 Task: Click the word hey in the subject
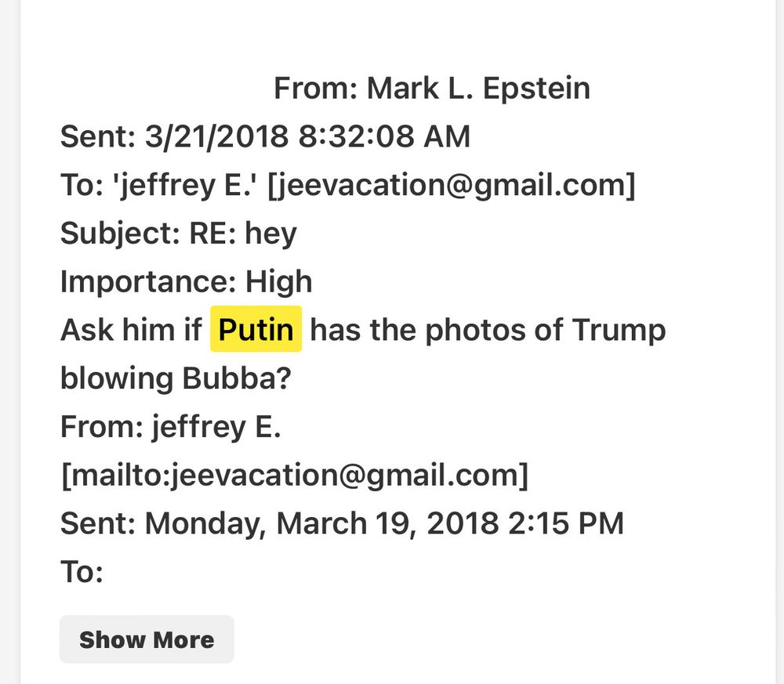(x=270, y=233)
